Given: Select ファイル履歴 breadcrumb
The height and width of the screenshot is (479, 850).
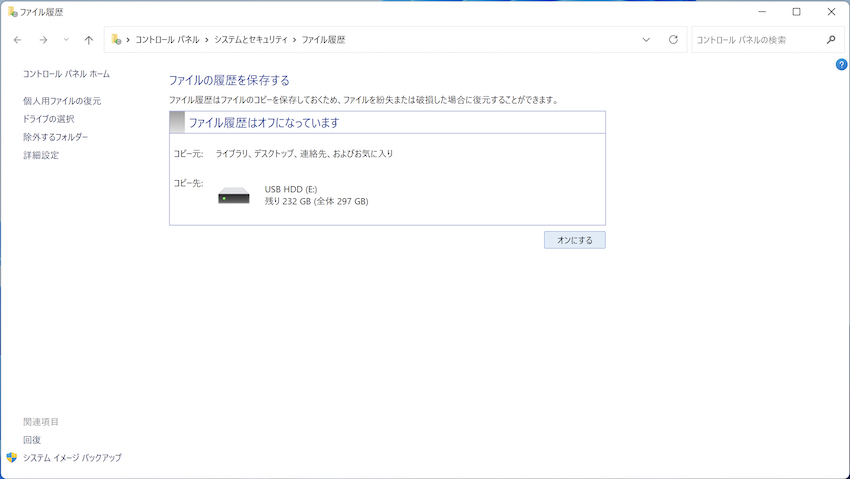Looking at the screenshot, I should 324,40.
